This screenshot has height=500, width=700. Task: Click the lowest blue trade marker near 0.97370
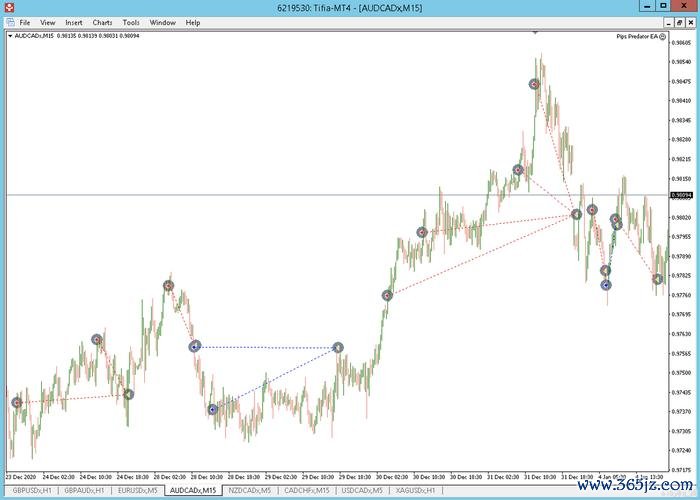point(212,409)
